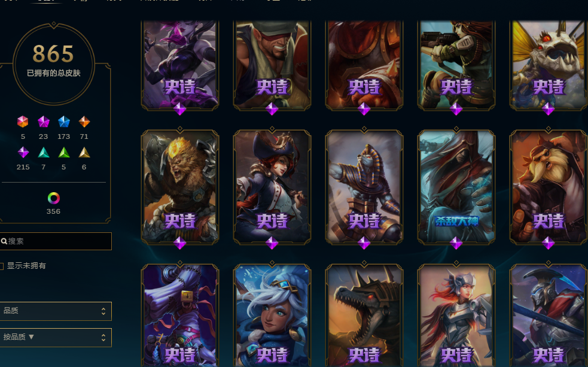Viewport: 588px width, 367px height.
Task: Open the sniper rifle woman skin card
Action: [x=456, y=65]
